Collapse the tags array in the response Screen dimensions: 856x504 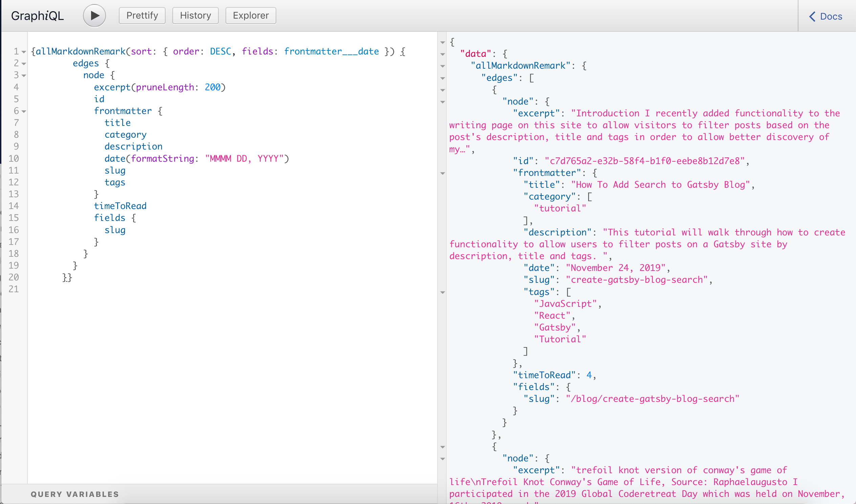(442, 292)
